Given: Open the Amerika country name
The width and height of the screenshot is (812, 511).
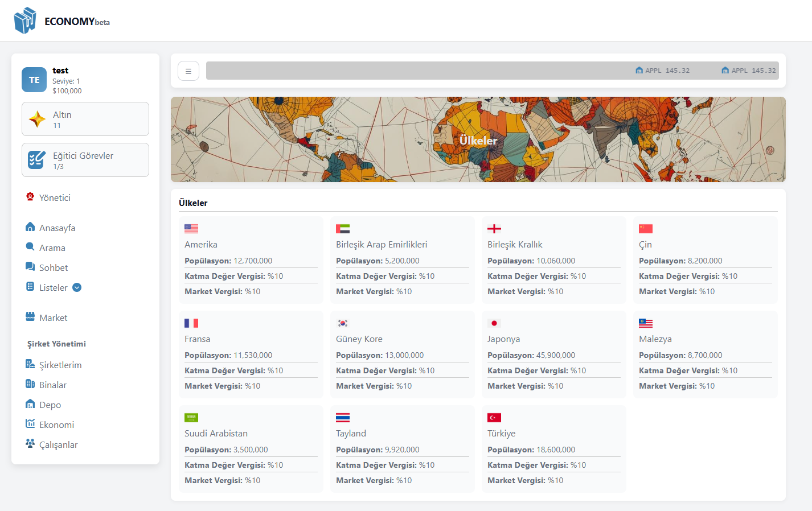Looking at the screenshot, I should 201,244.
